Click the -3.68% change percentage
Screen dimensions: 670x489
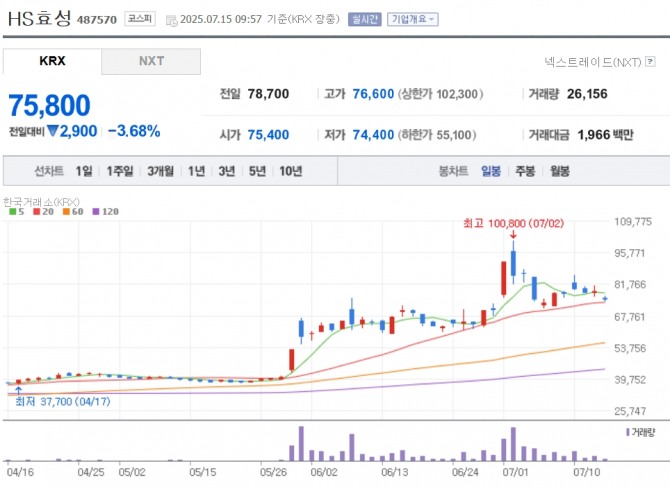tap(134, 131)
